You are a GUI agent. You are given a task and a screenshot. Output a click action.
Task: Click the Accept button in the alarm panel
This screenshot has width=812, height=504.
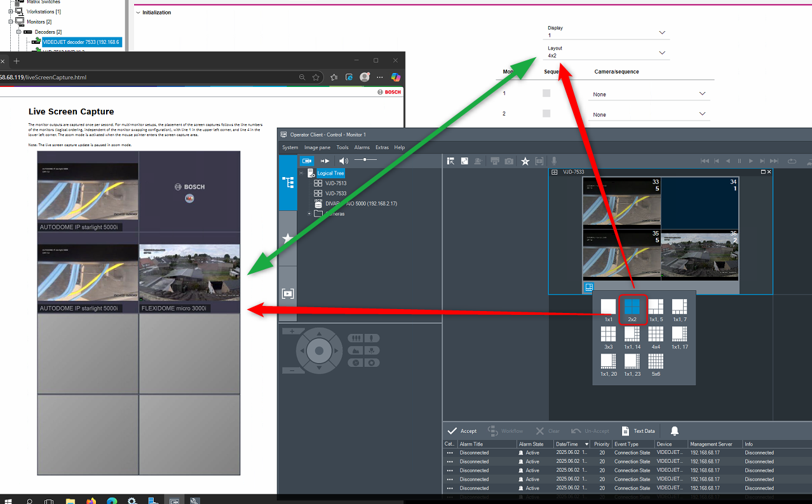463,431
